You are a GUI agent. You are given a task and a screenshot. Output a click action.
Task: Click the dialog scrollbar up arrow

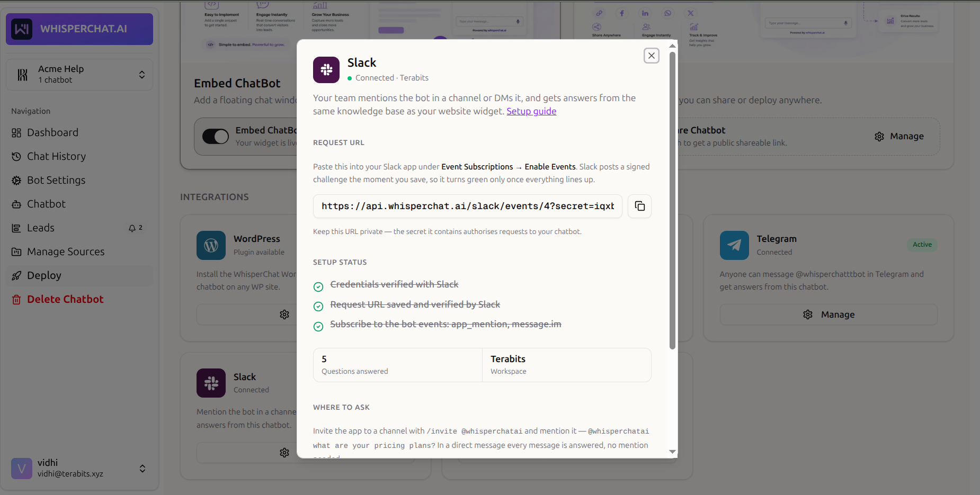(x=672, y=46)
